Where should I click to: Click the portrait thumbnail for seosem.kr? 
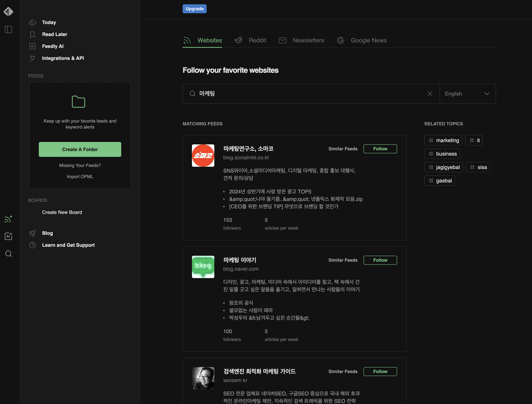pyautogui.click(x=203, y=378)
